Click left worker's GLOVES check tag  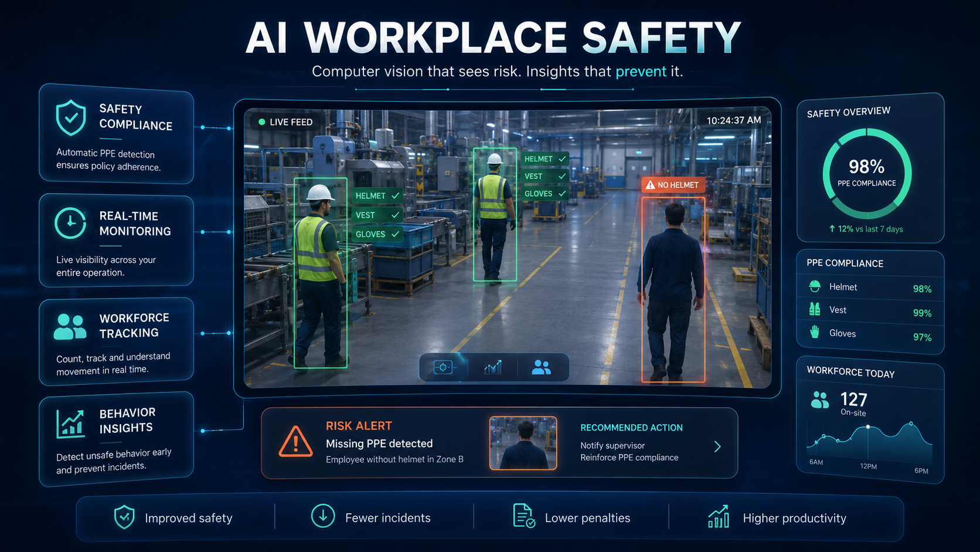tap(377, 234)
